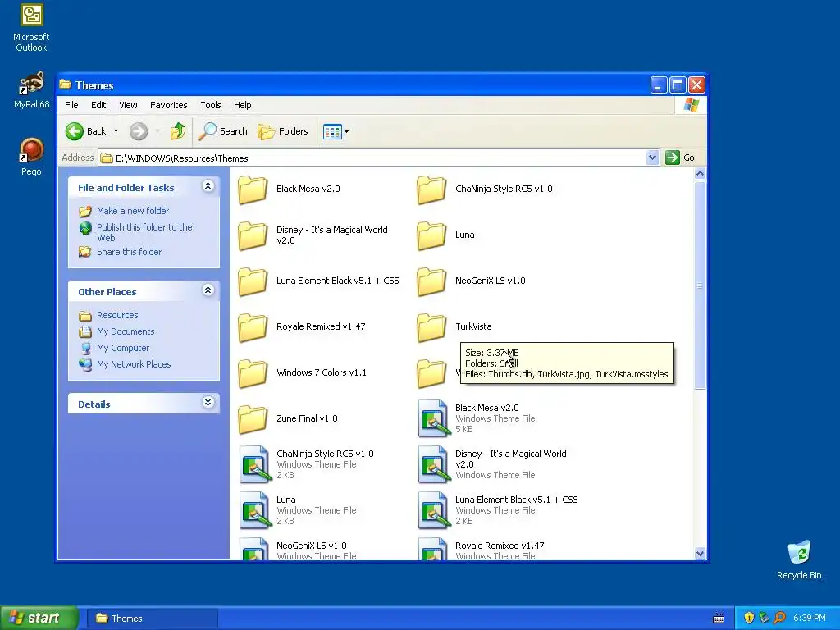Select the Recycle Bin desktop icon
840x630 pixels.
pos(799,559)
